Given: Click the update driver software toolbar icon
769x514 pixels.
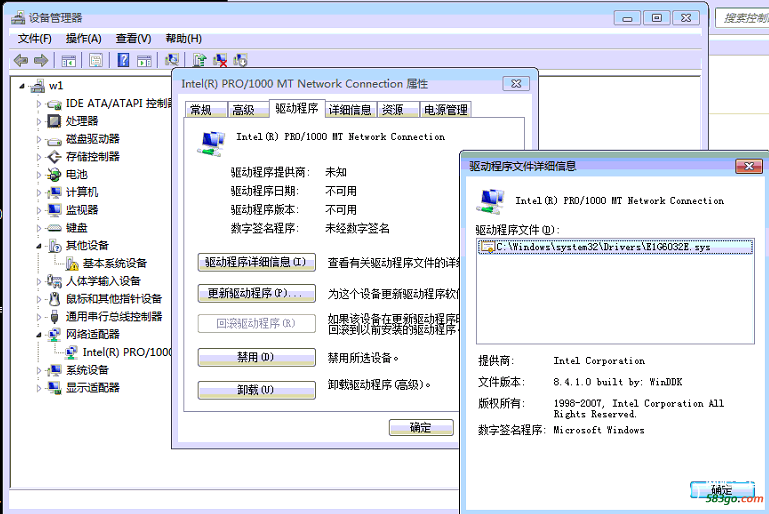Looking at the screenshot, I should coord(200,60).
